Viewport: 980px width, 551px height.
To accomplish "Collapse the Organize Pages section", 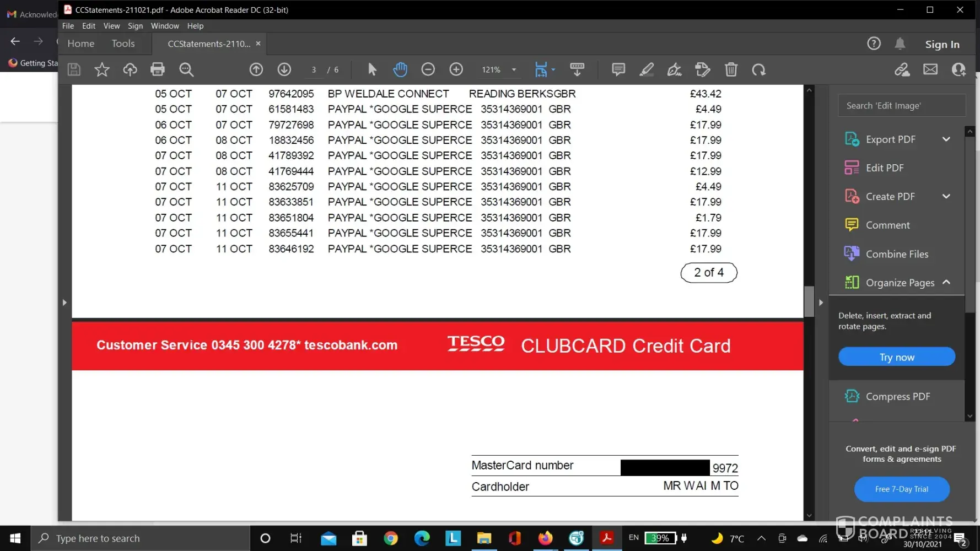I will pos(946,282).
